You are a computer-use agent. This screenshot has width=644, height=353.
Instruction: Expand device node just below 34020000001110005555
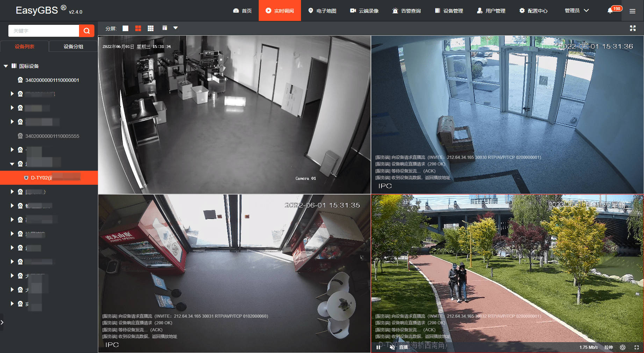click(x=12, y=150)
